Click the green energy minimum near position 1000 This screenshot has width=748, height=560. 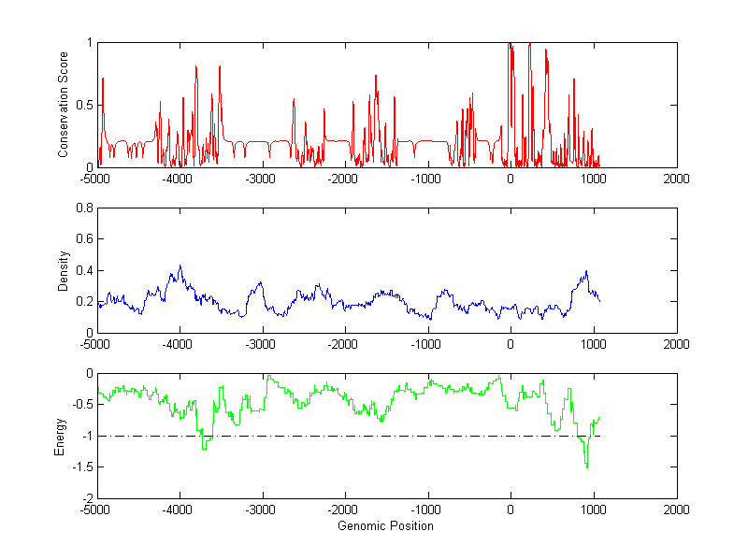pyautogui.click(x=587, y=466)
